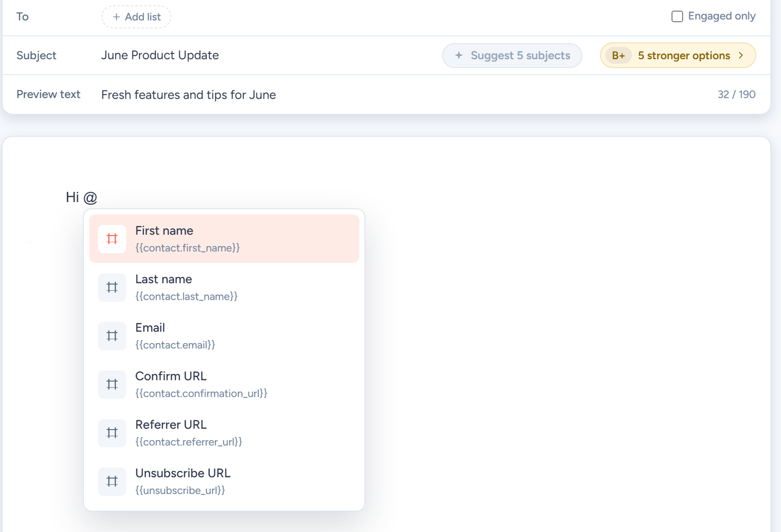Click the {{contact.last_name}} placeholder text
The width and height of the screenshot is (781, 532).
click(x=187, y=297)
